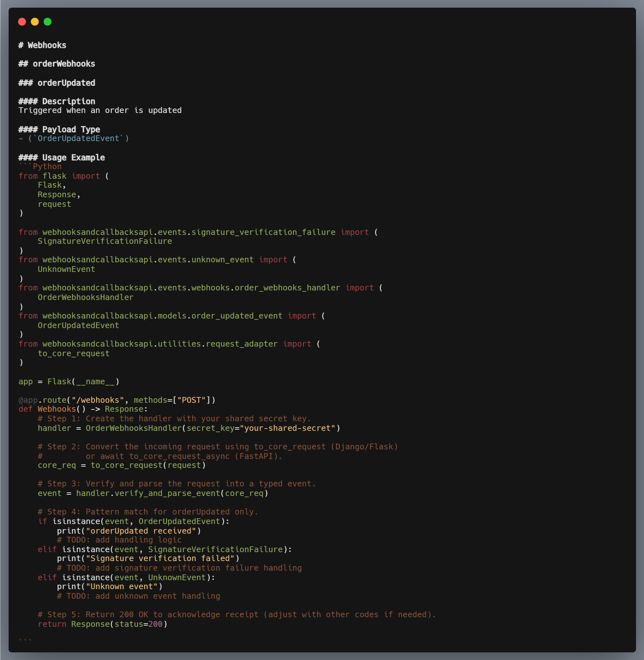This screenshot has height=660, width=644.
Task: Click the to_core_request import line
Action: click(x=73, y=353)
